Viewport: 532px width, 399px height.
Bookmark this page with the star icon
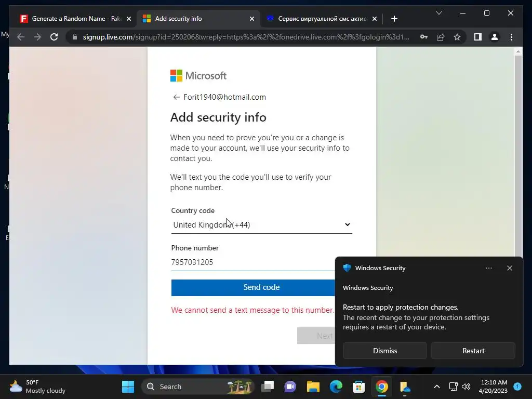tap(457, 37)
